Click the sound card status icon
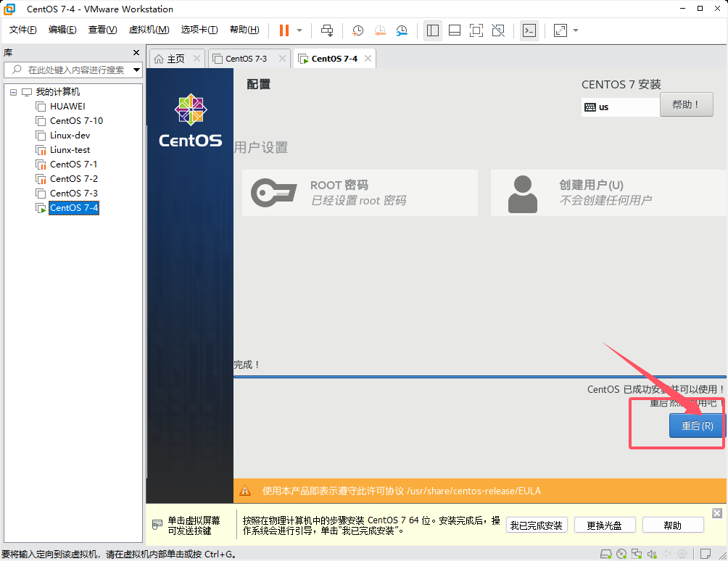 click(652, 554)
